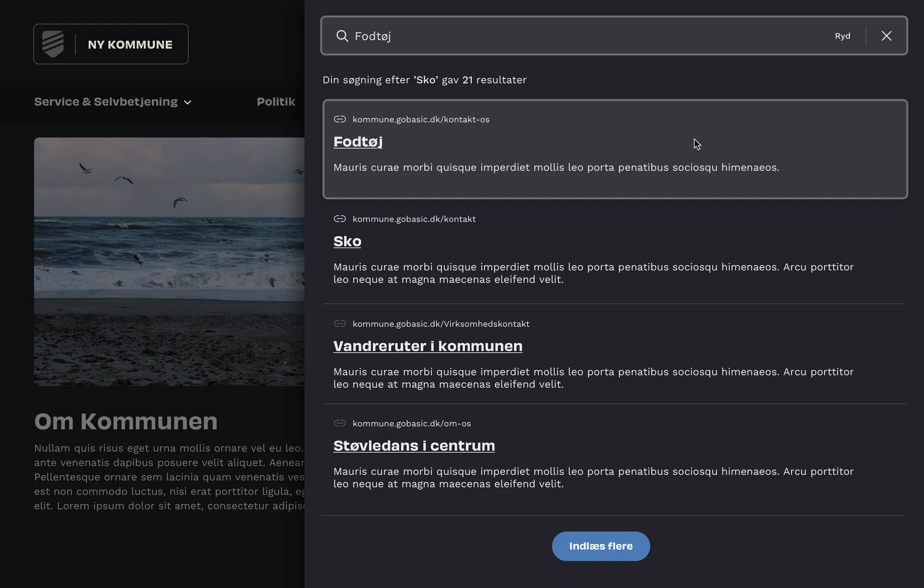
Task: Open the Fodtøj search result
Action: click(358, 142)
